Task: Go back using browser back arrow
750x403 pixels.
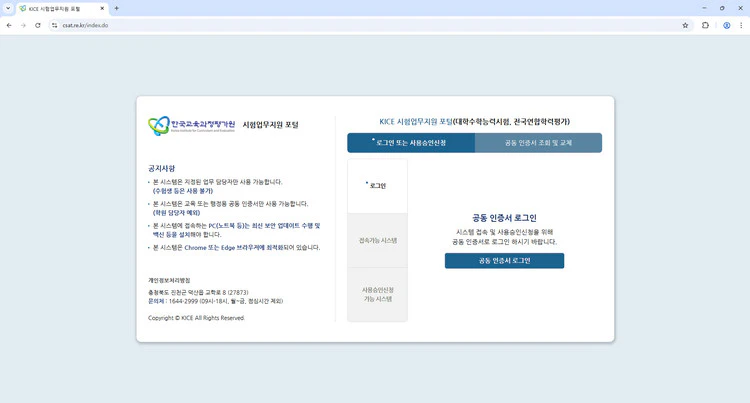Action: tap(9, 25)
